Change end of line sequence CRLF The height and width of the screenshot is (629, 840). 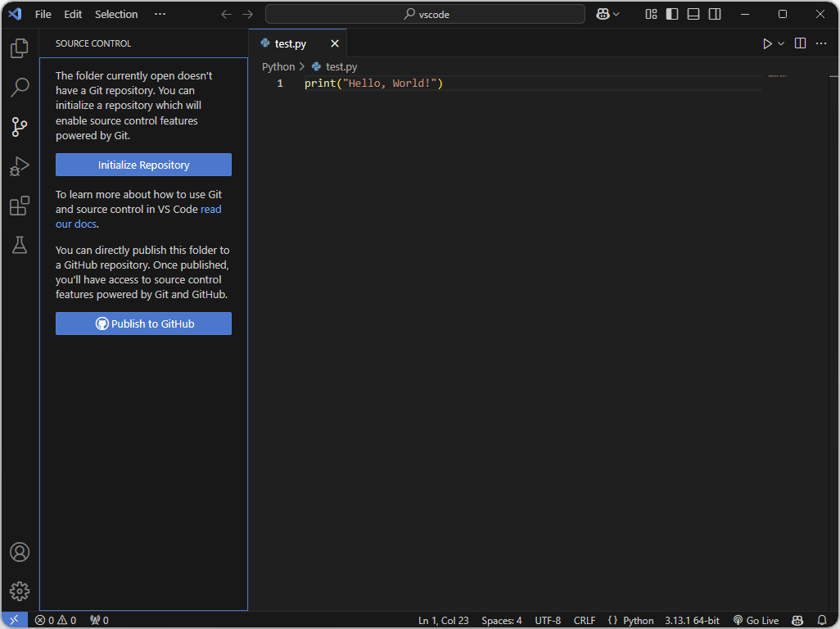[585, 621]
